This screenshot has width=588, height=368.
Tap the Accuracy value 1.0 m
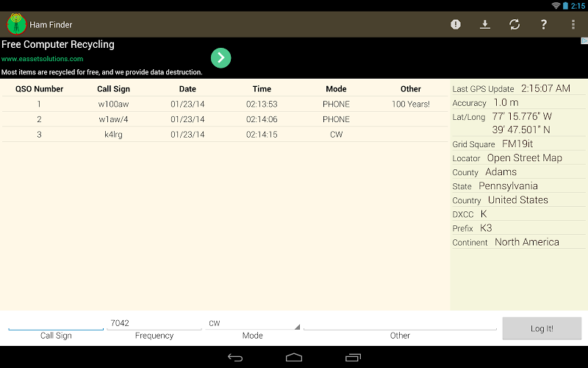point(506,102)
